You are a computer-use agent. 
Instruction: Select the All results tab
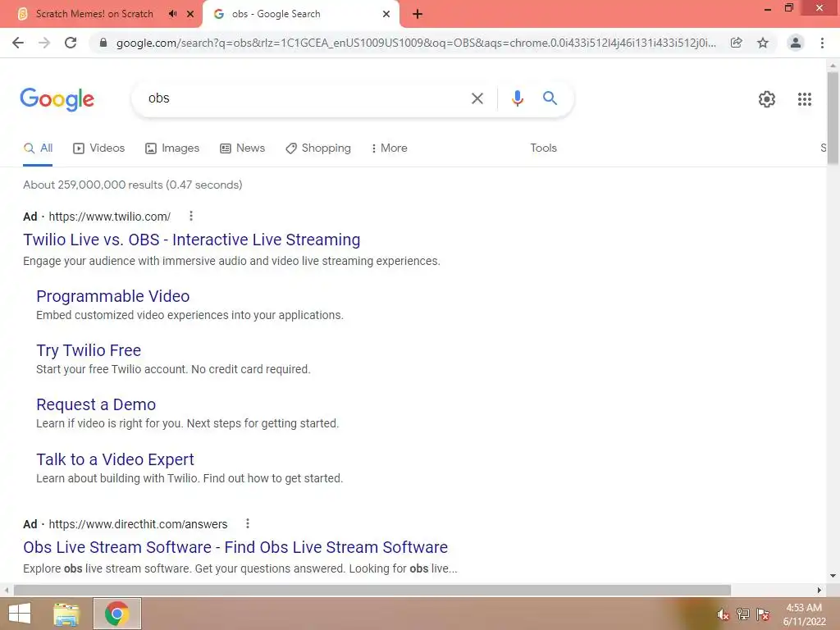coord(38,148)
